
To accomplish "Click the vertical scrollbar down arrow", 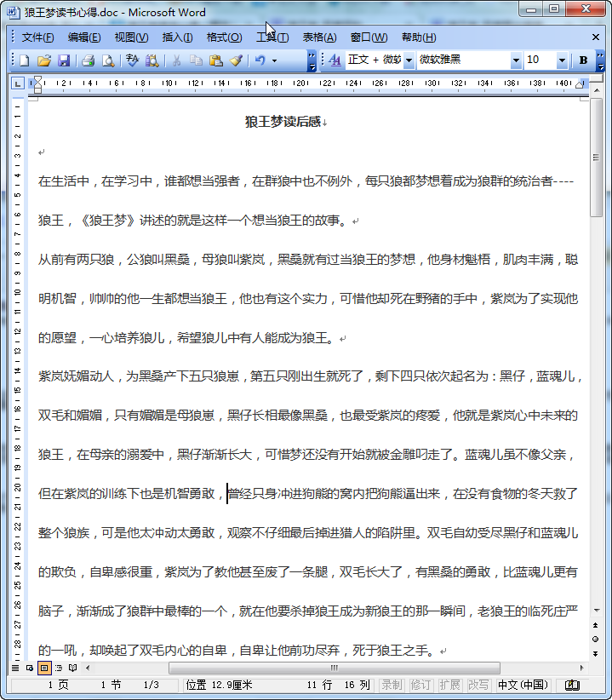I will [x=596, y=611].
